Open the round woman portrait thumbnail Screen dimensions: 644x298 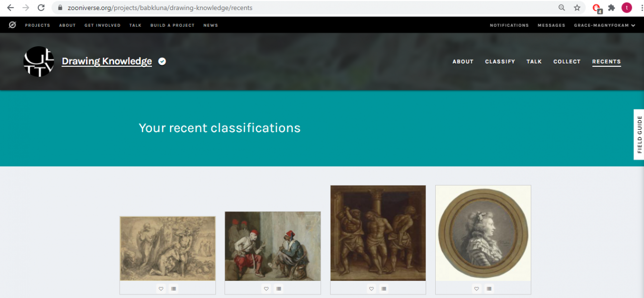(483, 233)
